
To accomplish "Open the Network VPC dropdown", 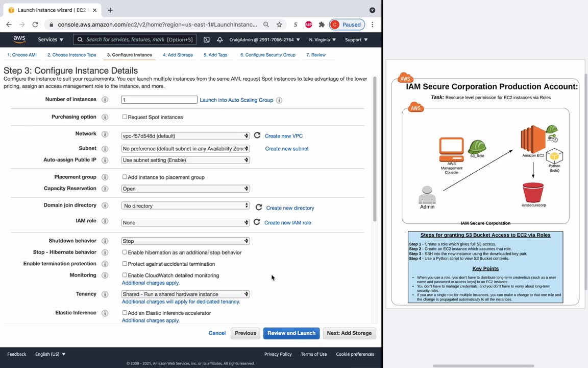I will coord(185,136).
